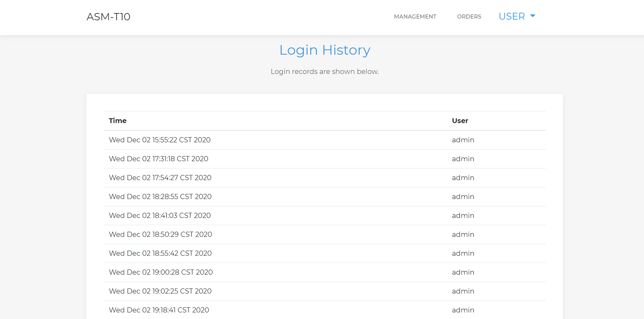Select the 18:28:55 login row
644x319 pixels.
160,197
